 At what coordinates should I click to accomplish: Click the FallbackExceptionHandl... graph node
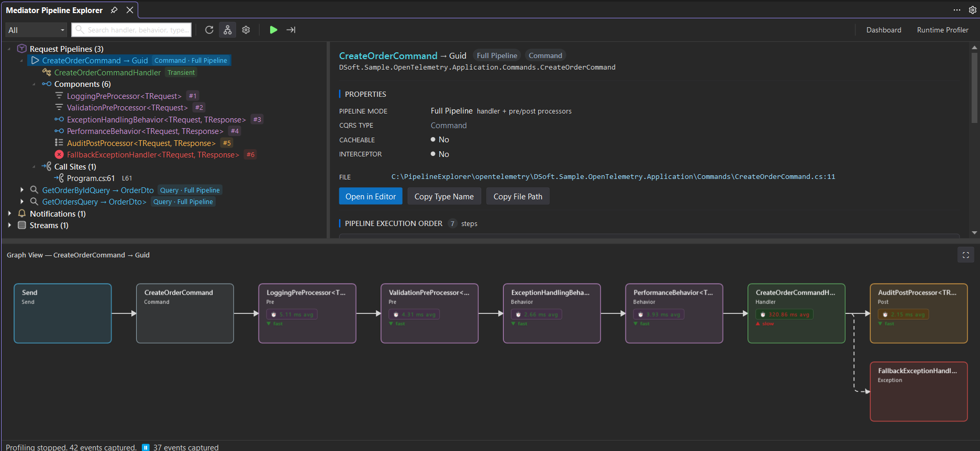[x=919, y=391]
